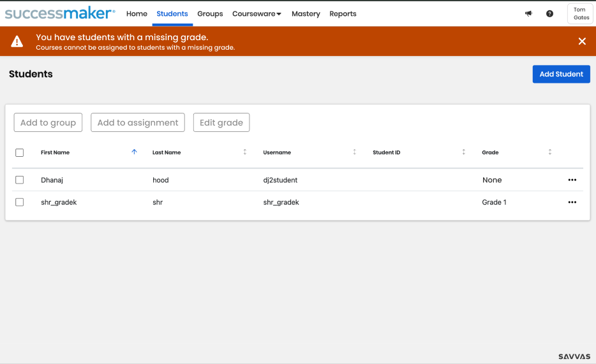Open the announcements megaphone icon
The image size is (596, 364).
528,13
